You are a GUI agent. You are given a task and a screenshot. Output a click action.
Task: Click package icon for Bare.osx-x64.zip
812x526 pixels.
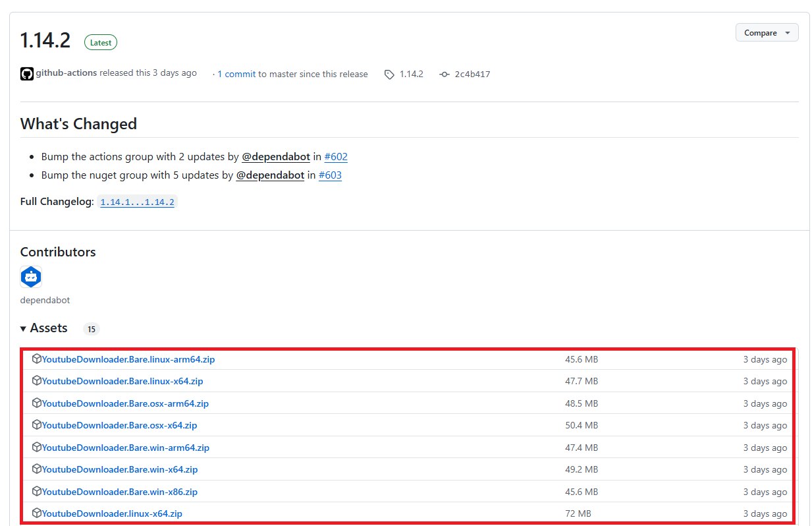(37, 425)
